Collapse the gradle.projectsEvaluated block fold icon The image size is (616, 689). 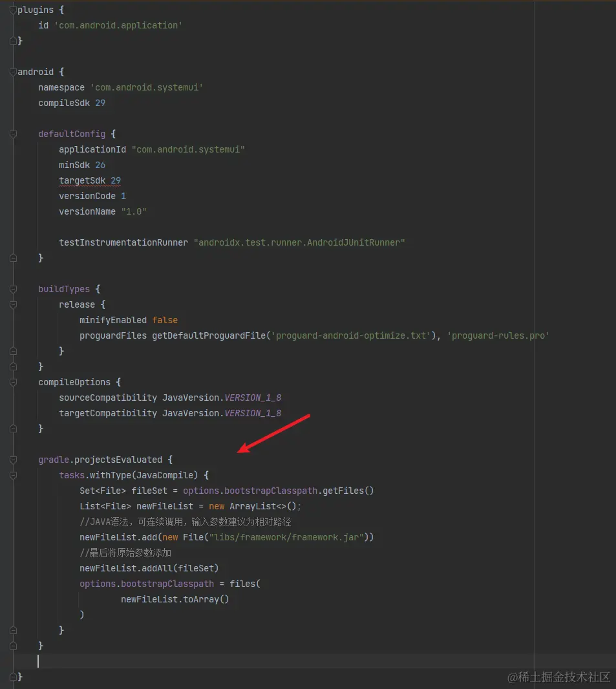click(x=14, y=460)
